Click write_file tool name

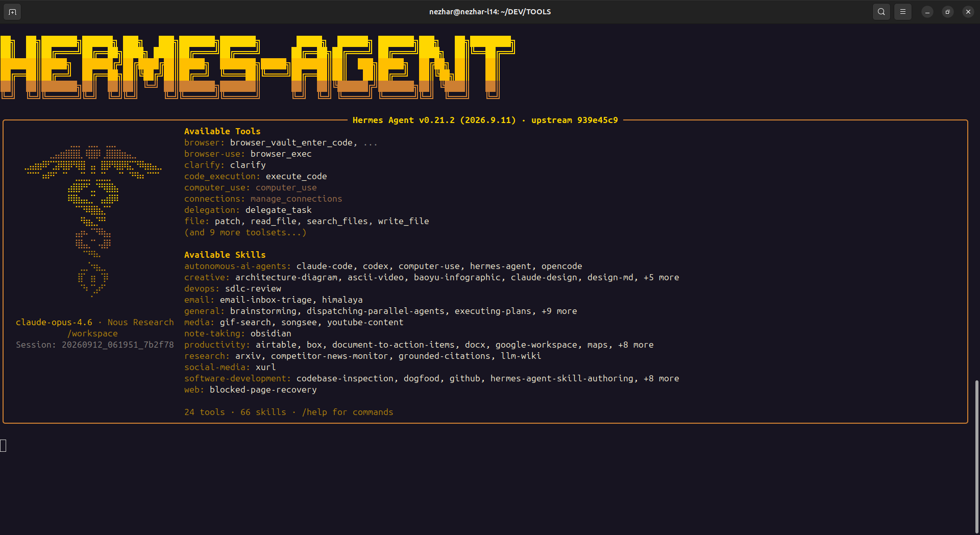pyautogui.click(x=403, y=221)
